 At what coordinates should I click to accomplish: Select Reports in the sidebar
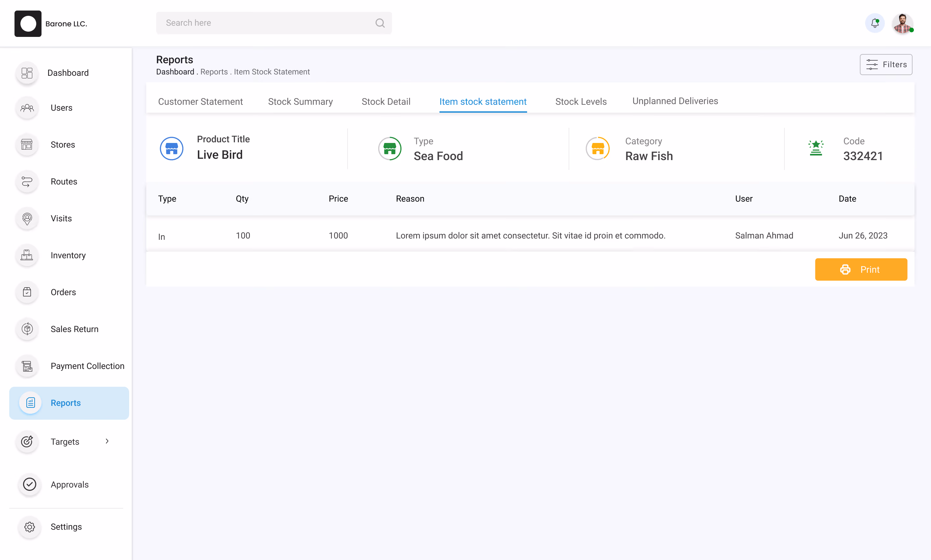[x=69, y=403]
